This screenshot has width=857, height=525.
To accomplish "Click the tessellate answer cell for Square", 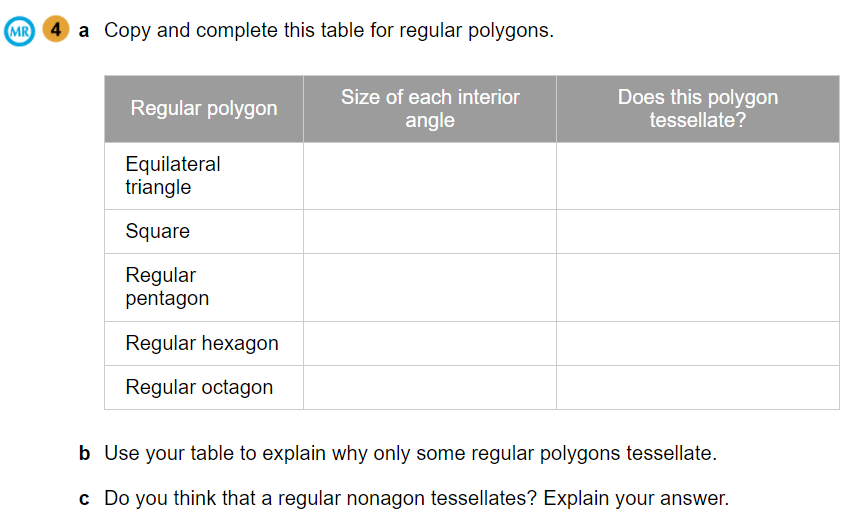I will 697,231.
